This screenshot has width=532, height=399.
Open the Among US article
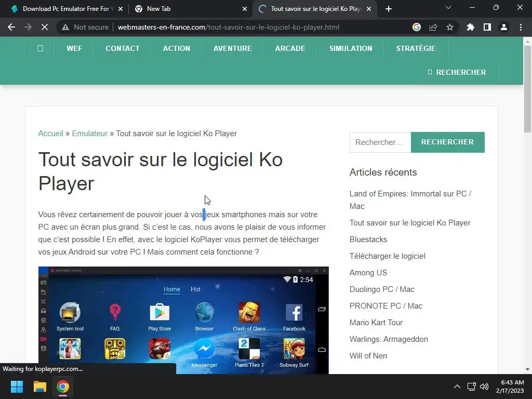[368, 273]
